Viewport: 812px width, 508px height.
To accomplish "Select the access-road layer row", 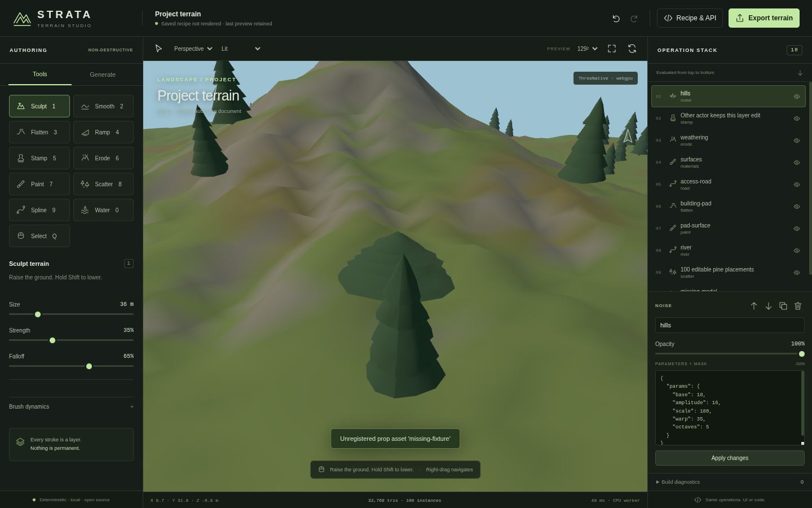I will [x=729, y=185].
